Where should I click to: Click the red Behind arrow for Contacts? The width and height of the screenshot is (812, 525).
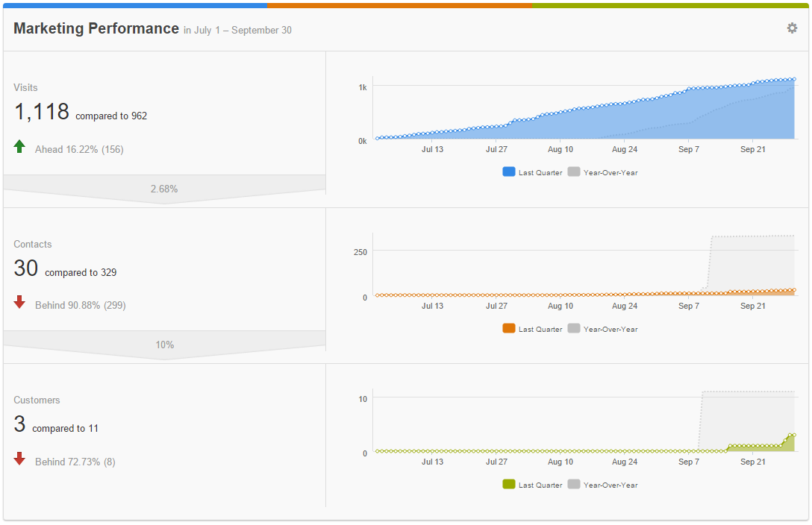[x=19, y=303]
